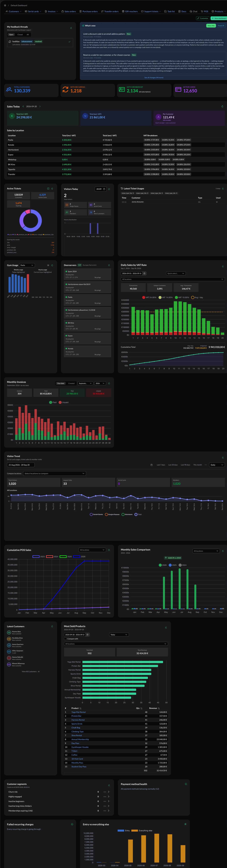Open Most Sold Products date calendar
Viewport: 227px width, 868px height.
click(87, 634)
